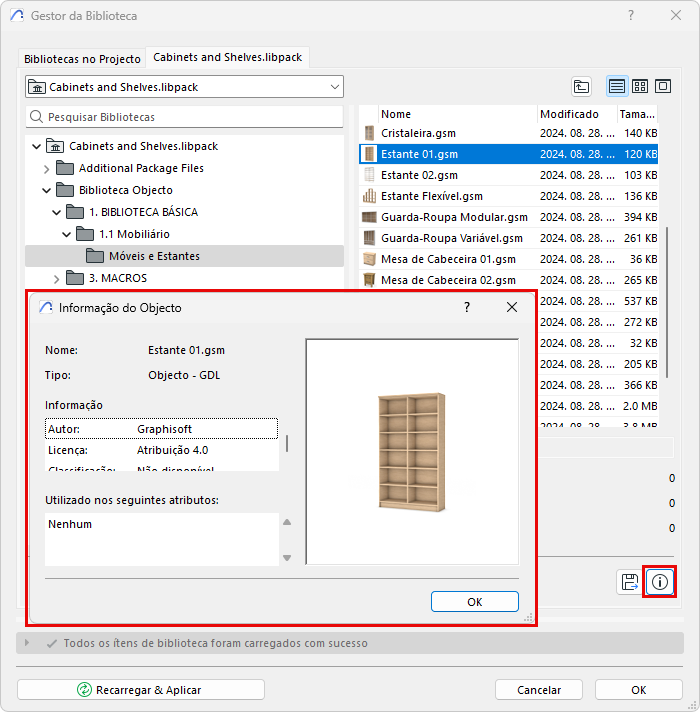Select the Licença: Atribuição 4.0 row
The image size is (700, 712).
click(161, 450)
